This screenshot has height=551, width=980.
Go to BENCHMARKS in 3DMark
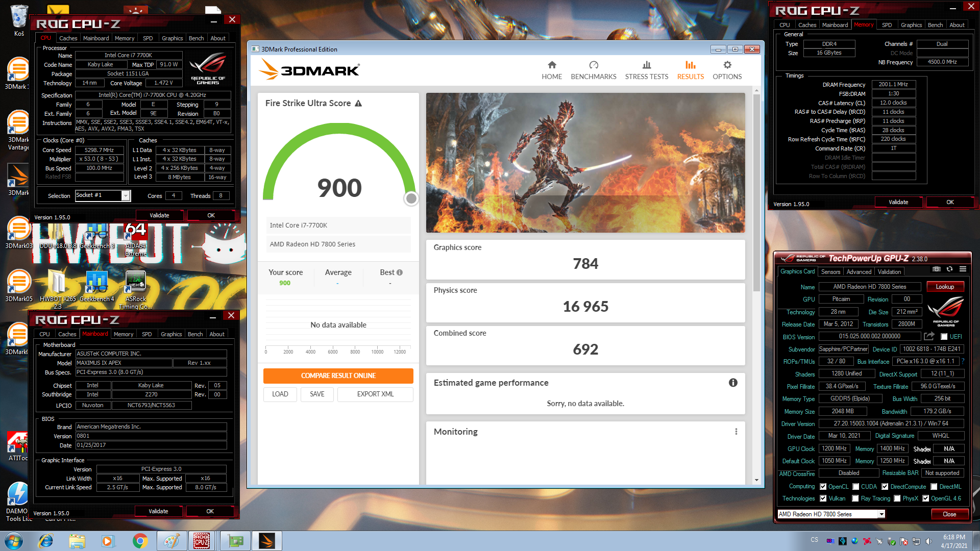[x=594, y=70]
